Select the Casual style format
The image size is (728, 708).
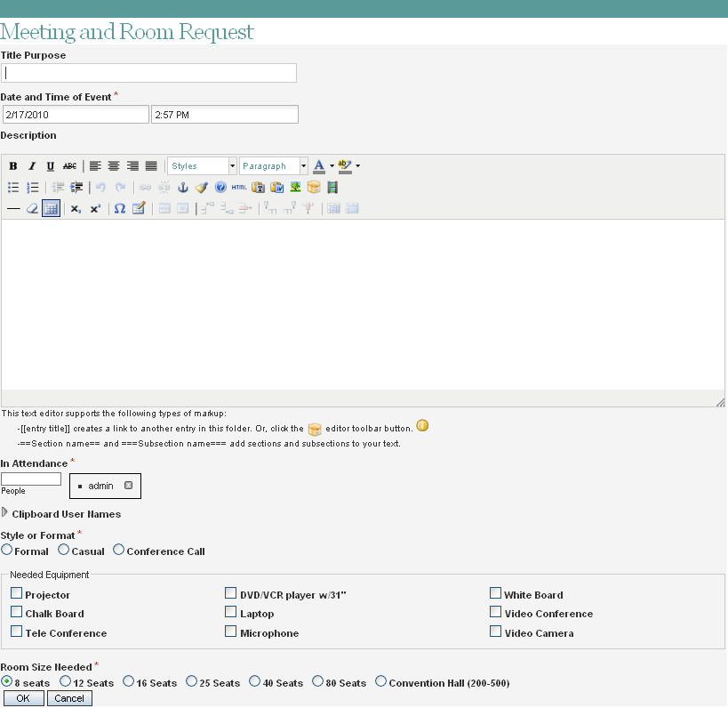pyautogui.click(x=64, y=550)
